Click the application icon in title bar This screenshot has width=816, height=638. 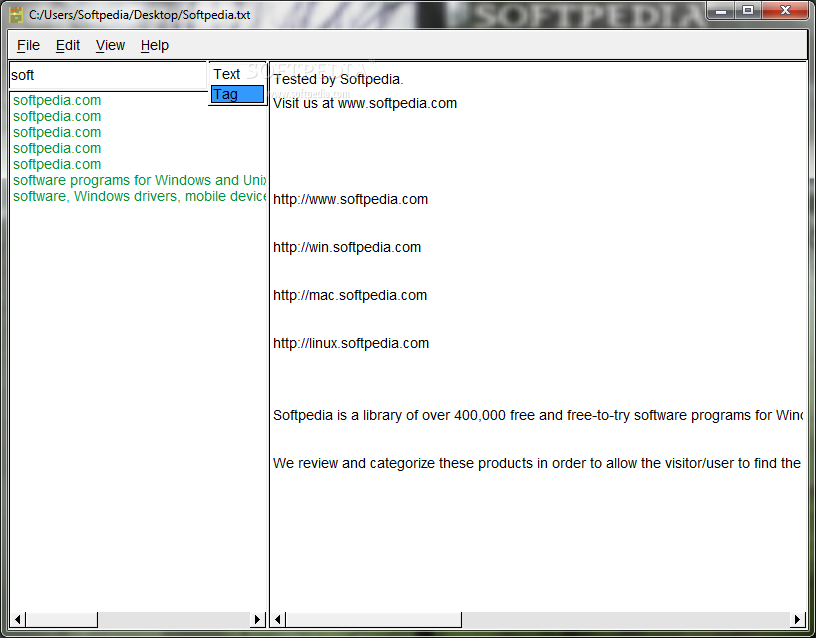pos(16,15)
